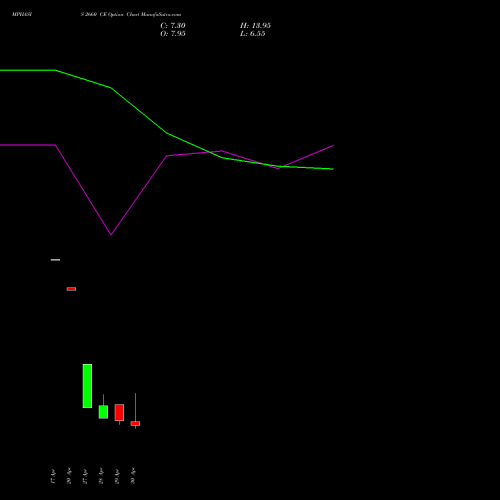Screen dimensions: 500x500
Task: Select the flat green candle on 17 Apr
Action: tap(55, 260)
